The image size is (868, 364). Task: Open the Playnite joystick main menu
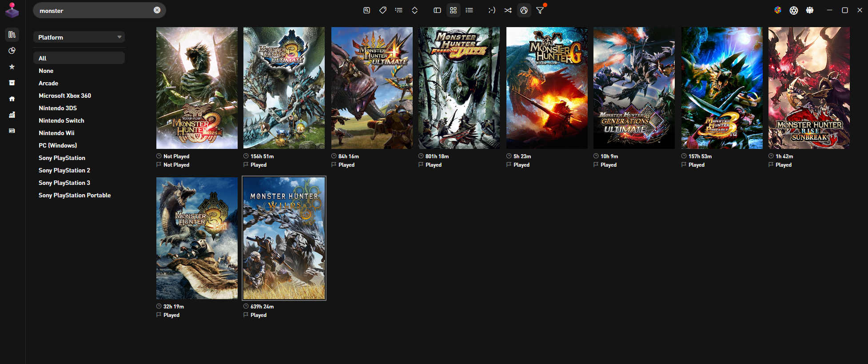(12, 10)
